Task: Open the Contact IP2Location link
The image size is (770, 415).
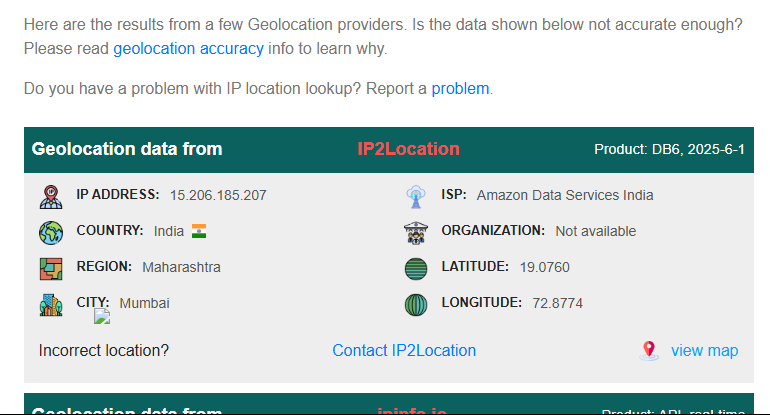Action: (404, 350)
